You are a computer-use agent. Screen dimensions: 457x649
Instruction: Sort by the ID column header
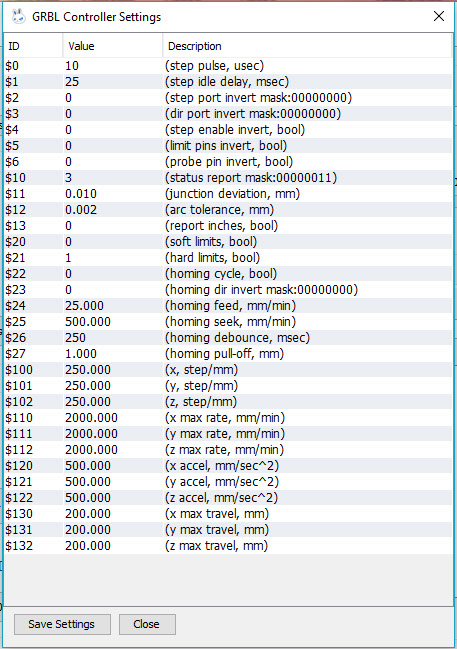coord(33,46)
